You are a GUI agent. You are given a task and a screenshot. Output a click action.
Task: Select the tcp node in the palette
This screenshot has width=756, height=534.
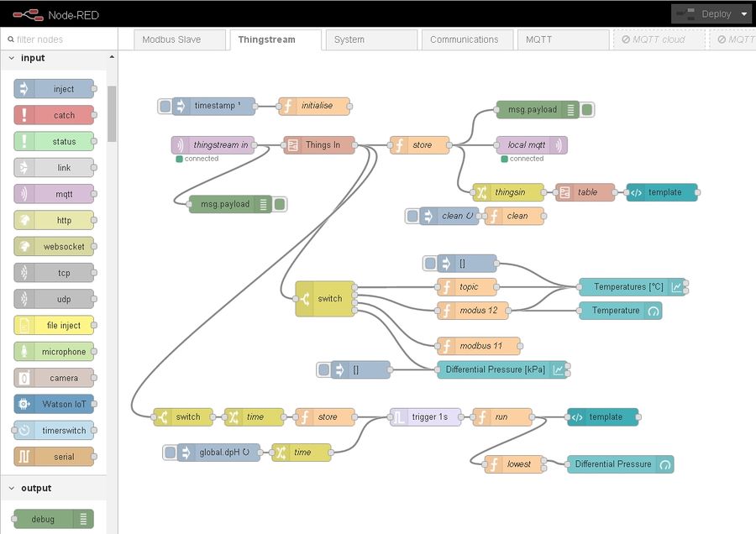(x=54, y=273)
